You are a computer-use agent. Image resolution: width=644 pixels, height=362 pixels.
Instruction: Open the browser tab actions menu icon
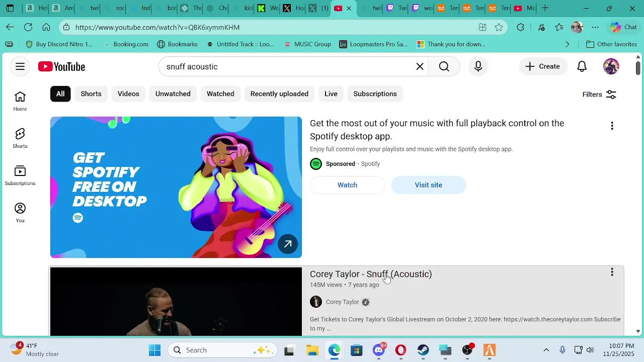pos(10,8)
